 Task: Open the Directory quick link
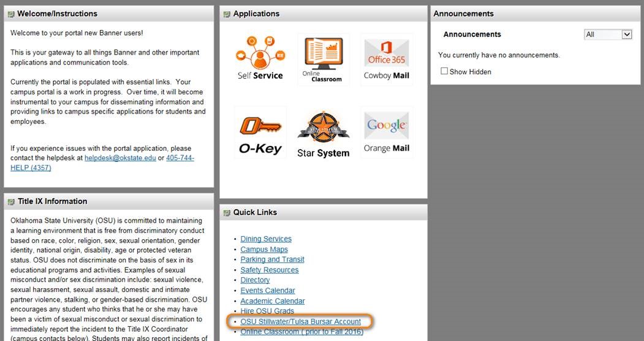pos(255,280)
